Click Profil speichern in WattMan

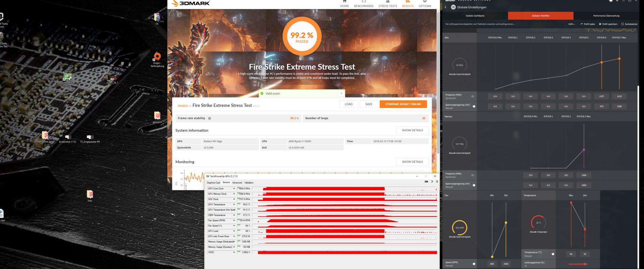tap(608, 24)
